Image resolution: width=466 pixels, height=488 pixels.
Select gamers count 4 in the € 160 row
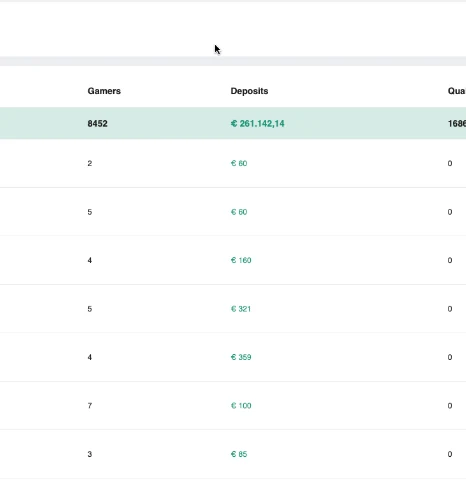click(90, 260)
